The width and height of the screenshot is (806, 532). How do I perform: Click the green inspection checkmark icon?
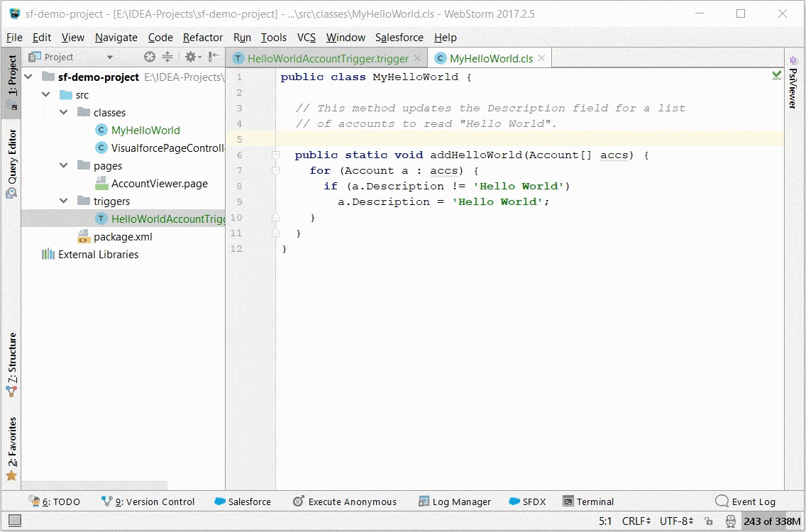click(776, 76)
